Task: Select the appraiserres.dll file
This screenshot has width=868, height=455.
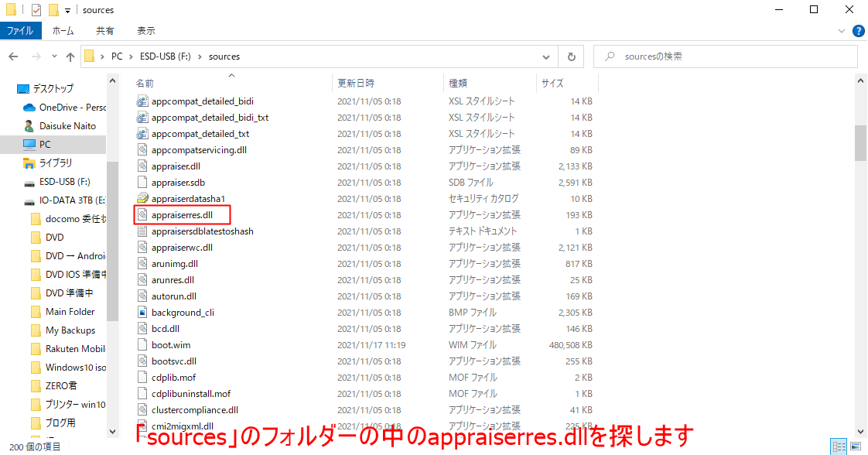Action: point(182,215)
